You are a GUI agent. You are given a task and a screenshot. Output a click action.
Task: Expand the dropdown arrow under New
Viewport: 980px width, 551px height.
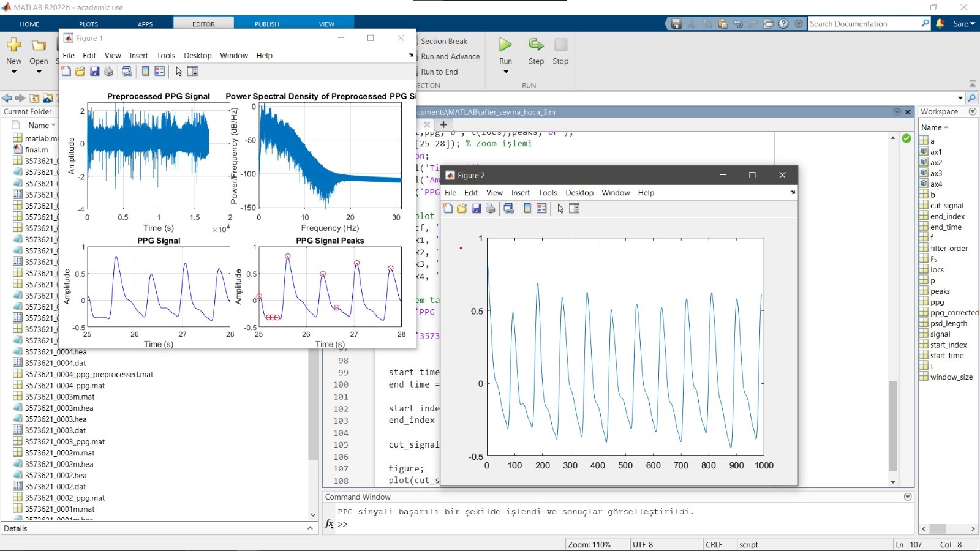14,72
